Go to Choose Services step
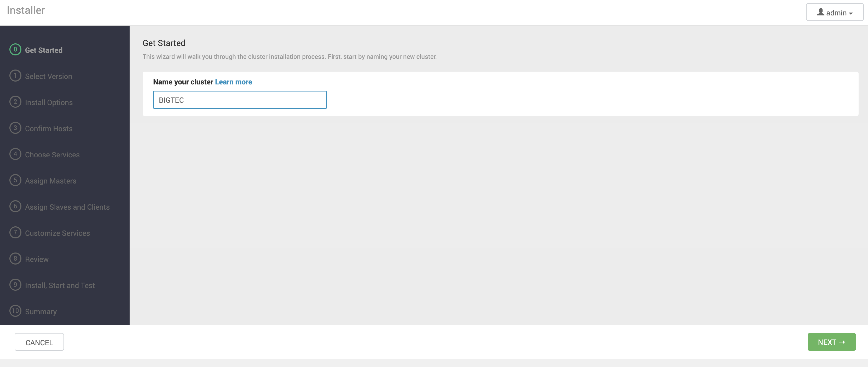The width and height of the screenshot is (868, 367). 52,155
